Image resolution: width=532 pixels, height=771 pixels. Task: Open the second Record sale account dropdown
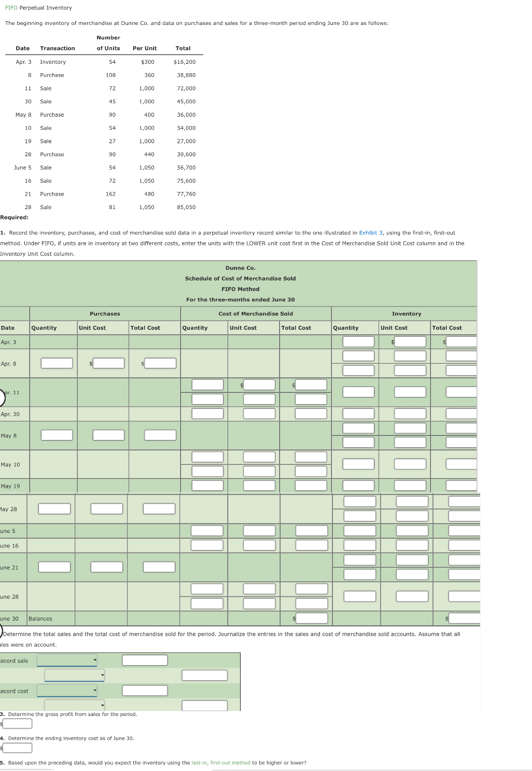75,675
